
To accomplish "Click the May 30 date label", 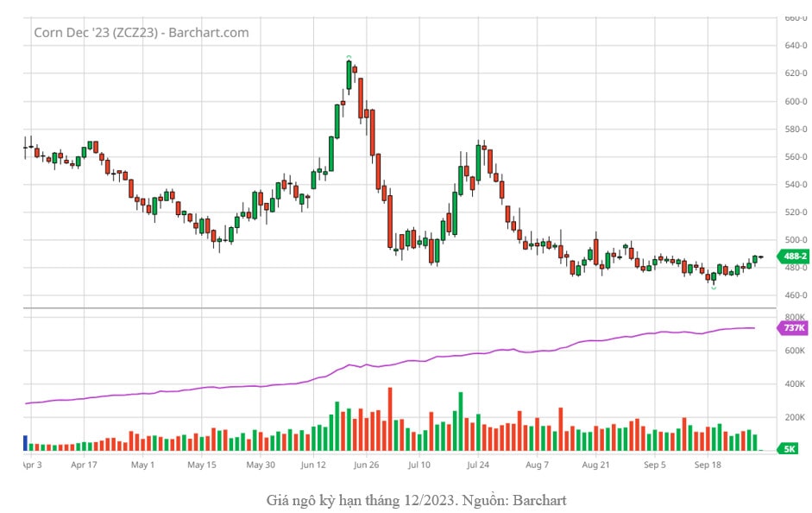I will 261,465.
